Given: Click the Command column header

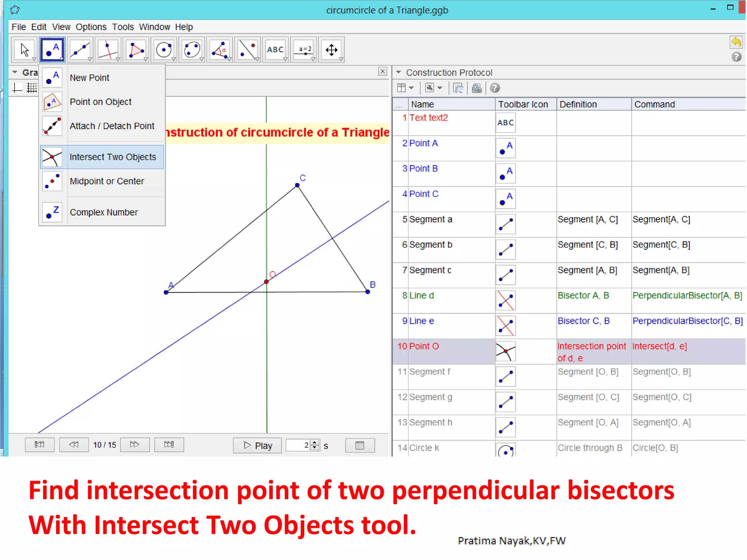Looking at the screenshot, I should pyautogui.click(x=688, y=104).
